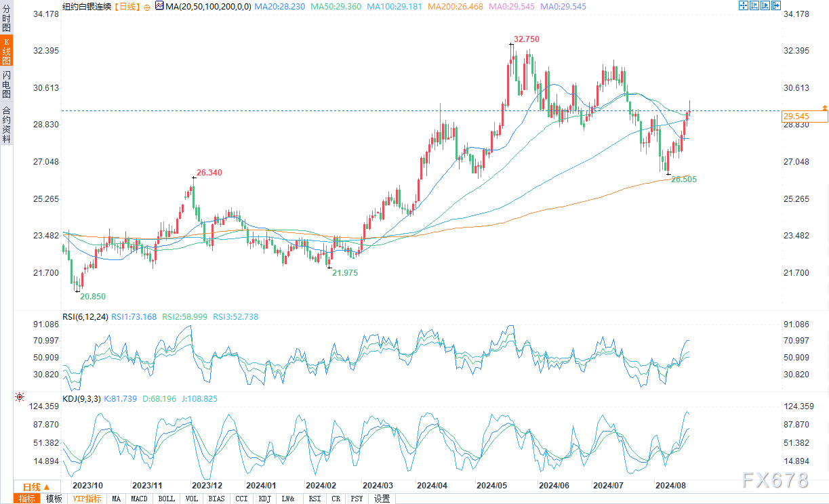Click the 26.505 low price label
829x504 pixels.
click(683, 180)
